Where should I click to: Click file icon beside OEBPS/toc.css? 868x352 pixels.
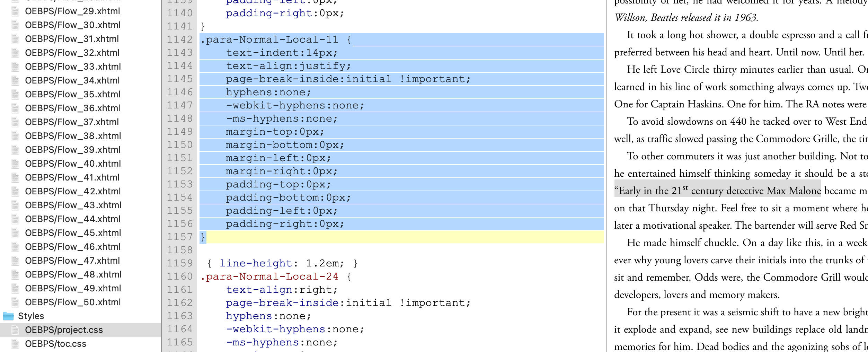[15, 344]
